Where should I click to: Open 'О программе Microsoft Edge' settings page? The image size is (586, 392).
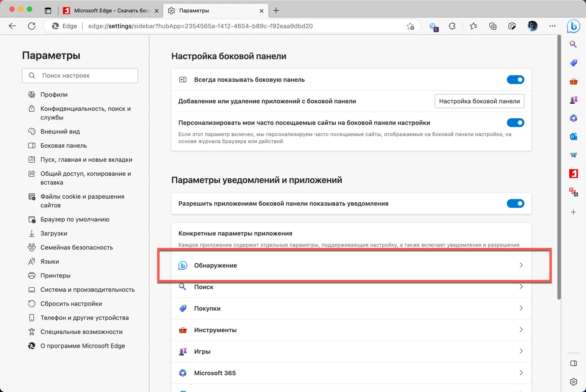pyautogui.click(x=83, y=346)
